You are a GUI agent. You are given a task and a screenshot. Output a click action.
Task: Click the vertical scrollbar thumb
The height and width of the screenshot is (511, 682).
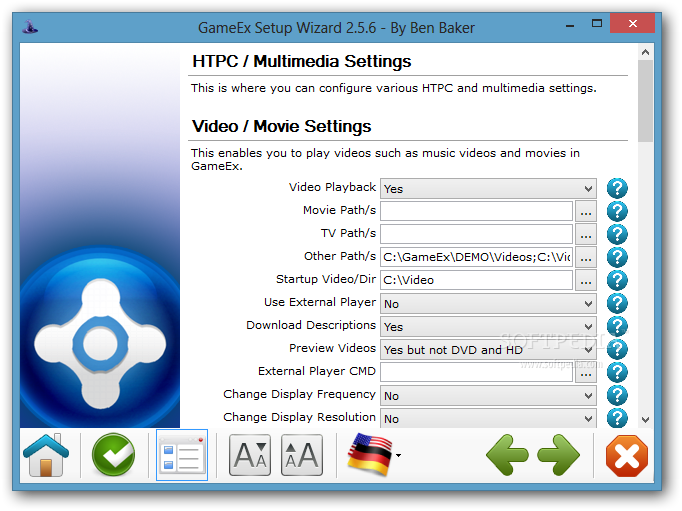click(645, 101)
